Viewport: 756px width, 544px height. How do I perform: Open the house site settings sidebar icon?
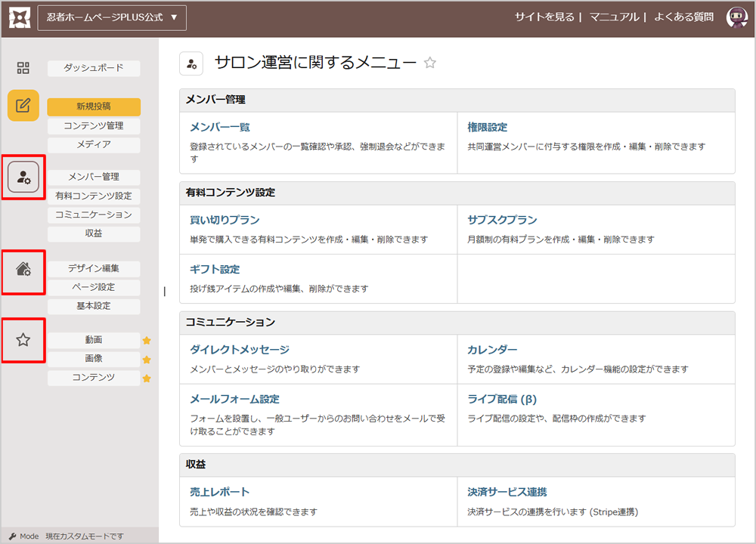[23, 268]
